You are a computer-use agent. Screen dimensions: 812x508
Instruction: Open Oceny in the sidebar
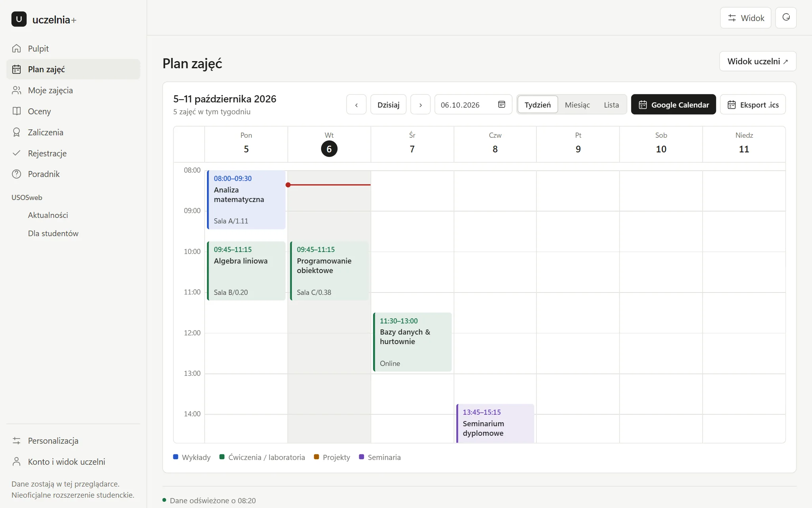pyautogui.click(x=73, y=111)
